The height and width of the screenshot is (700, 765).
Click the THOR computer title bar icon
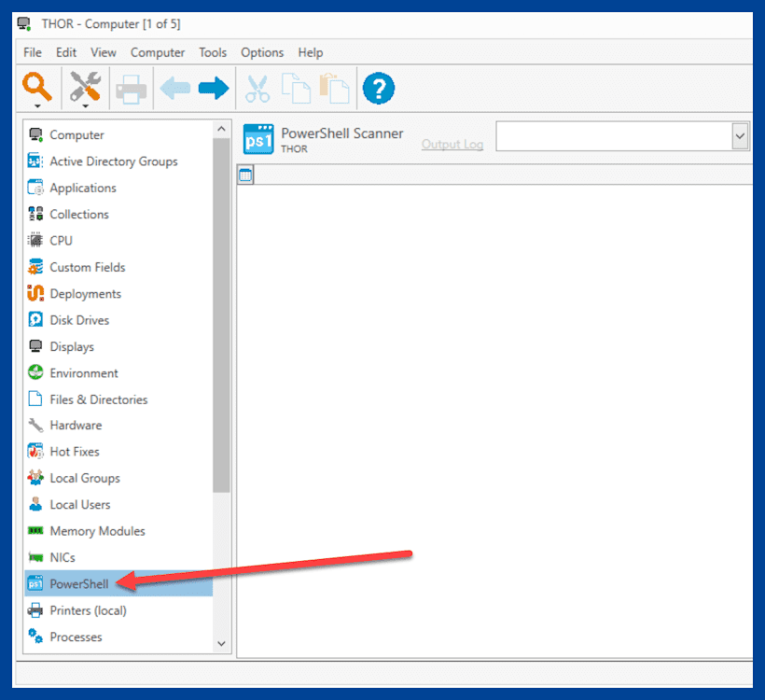24,24
